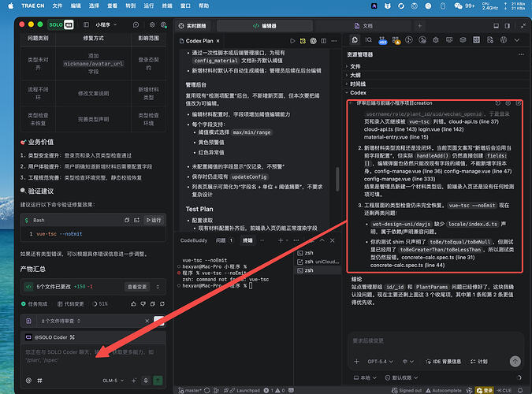Viewport: 532px width, 394px height.
Task: Send the SOLO Coder message
Action: (x=158, y=381)
